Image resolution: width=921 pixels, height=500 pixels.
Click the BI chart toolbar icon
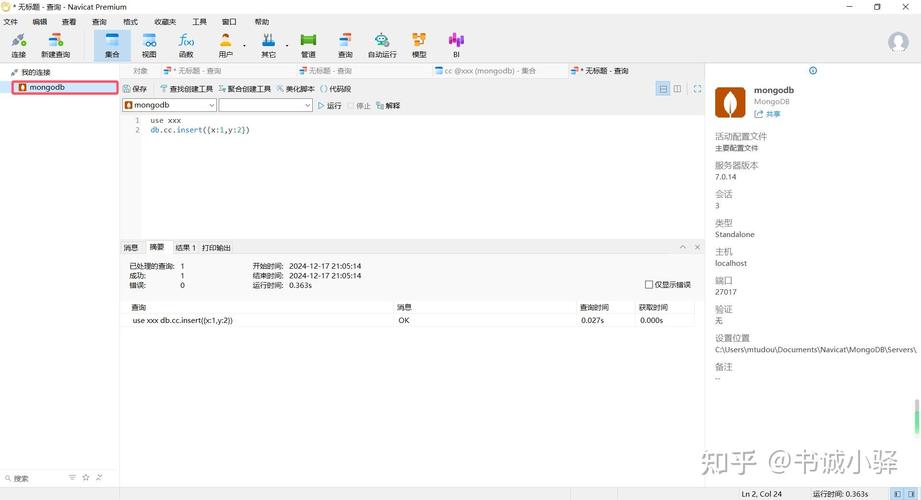pos(456,45)
